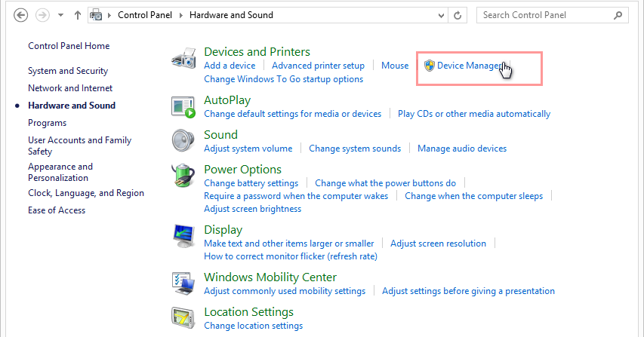The width and height of the screenshot is (644, 337).
Task: Expand the address bar history dropdown
Action: pos(439,15)
